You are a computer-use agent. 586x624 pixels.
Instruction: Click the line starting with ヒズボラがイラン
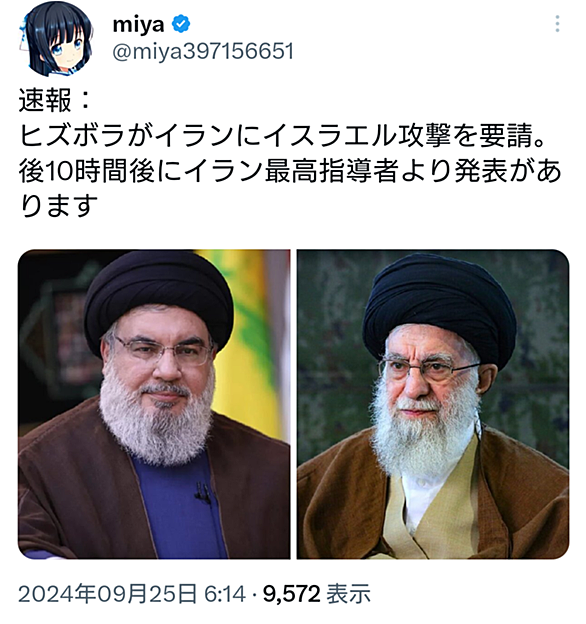282,136
